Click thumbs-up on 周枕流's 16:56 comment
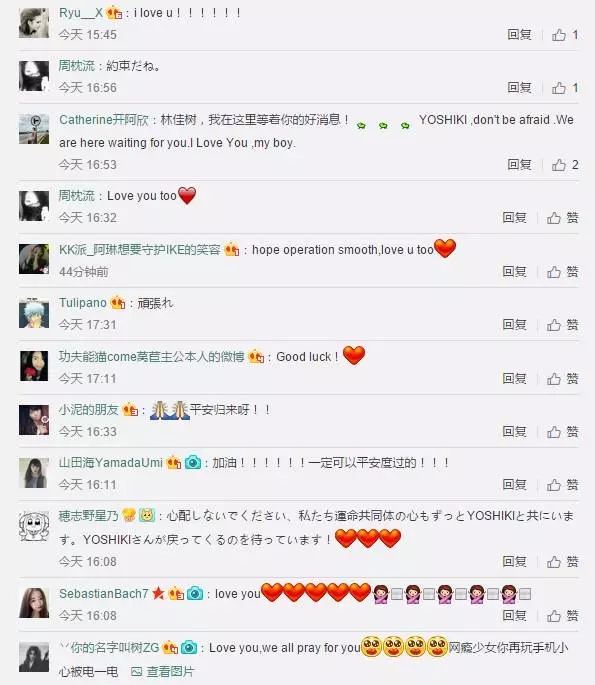 point(565,88)
